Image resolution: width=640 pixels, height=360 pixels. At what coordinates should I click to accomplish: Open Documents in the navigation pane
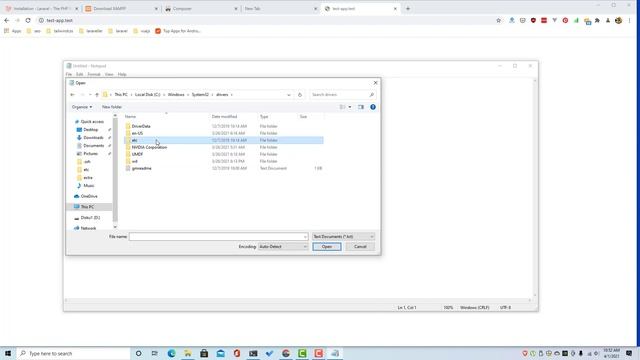tap(93, 146)
